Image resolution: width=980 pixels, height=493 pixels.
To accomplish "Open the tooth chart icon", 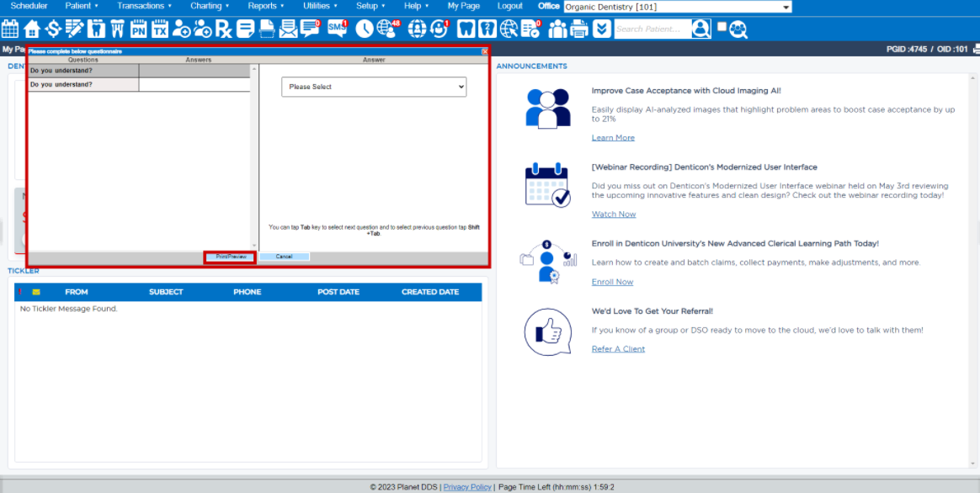I will coord(96,29).
